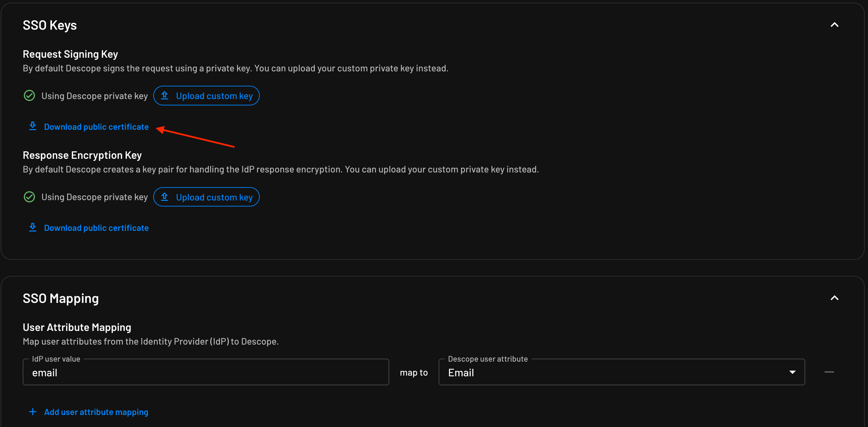The image size is (868, 427).
Task: Click the upload icon in the Response Encryption Key button
Action: point(165,197)
